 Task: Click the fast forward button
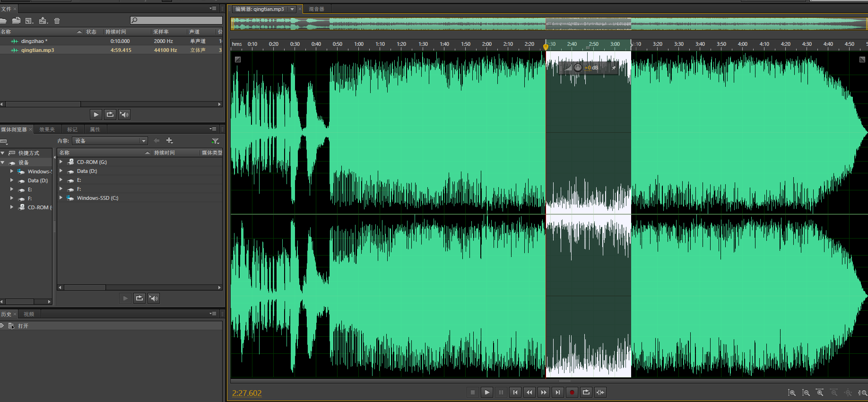pos(544,392)
